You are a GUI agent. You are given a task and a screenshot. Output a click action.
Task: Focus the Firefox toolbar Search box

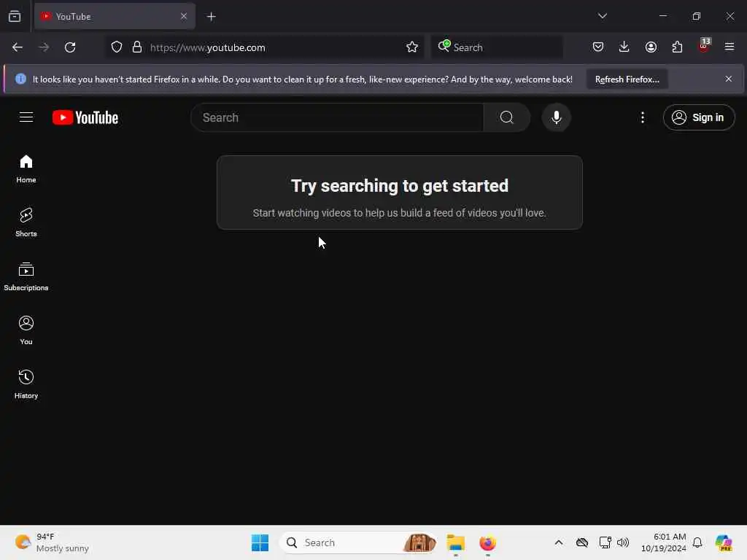click(497, 47)
